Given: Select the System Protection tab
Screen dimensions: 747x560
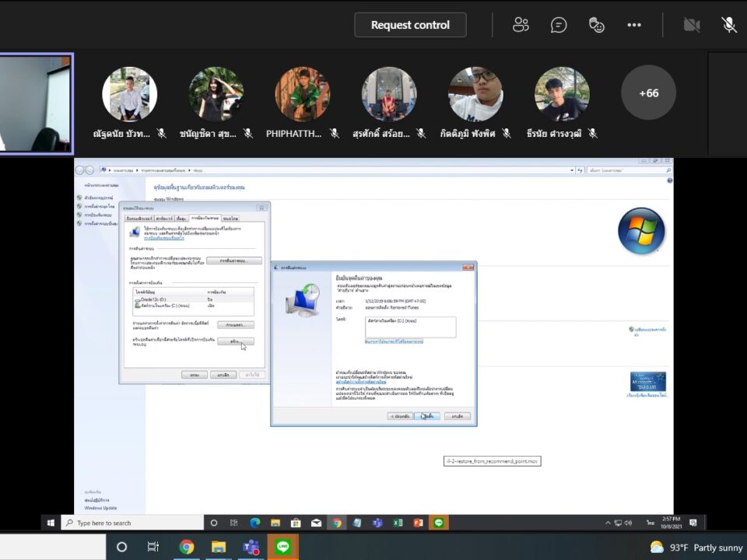Looking at the screenshot, I should pyautogui.click(x=205, y=218).
